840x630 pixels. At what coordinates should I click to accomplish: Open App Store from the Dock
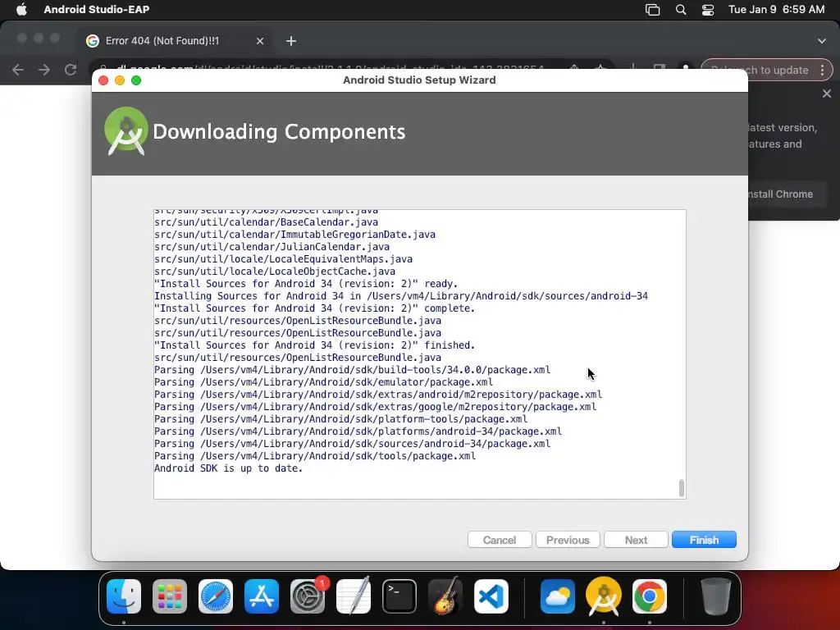point(262,596)
